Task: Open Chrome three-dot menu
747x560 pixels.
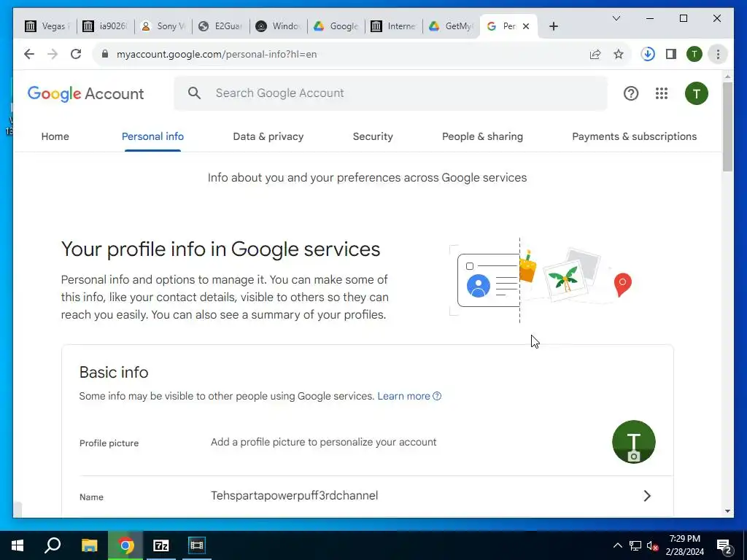Action: pyautogui.click(x=718, y=54)
